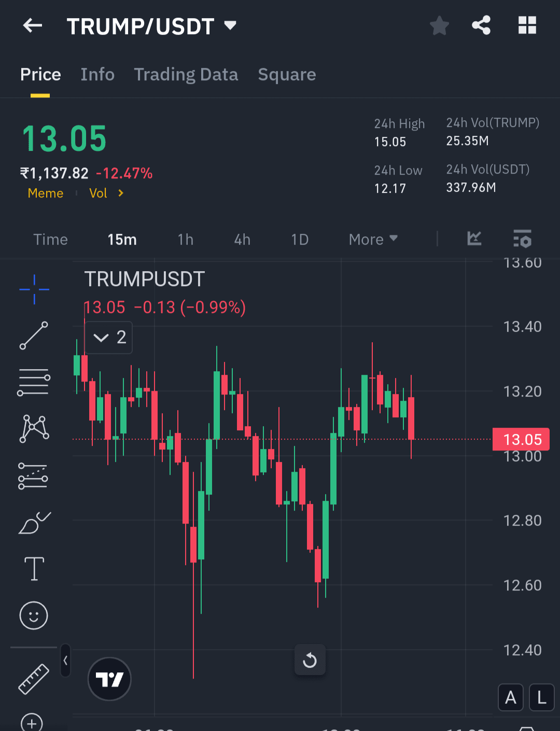Add pair to favorites with star icon
560x731 pixels.
(x=439, y=25)
